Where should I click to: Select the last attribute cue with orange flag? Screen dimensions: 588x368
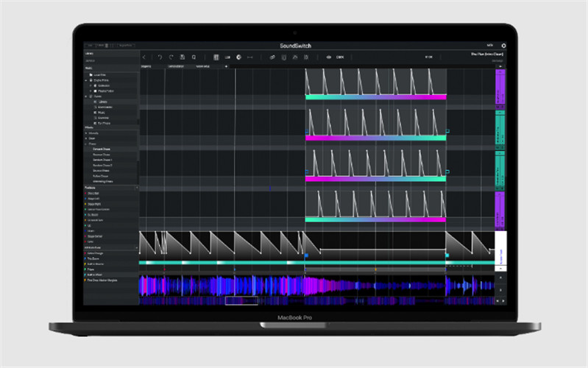click(101, 280)
